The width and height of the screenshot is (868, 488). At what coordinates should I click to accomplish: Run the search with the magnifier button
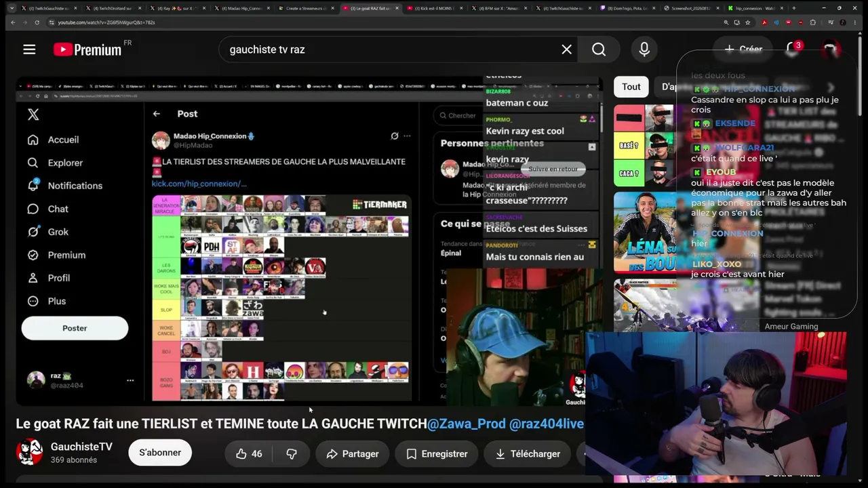599,49
